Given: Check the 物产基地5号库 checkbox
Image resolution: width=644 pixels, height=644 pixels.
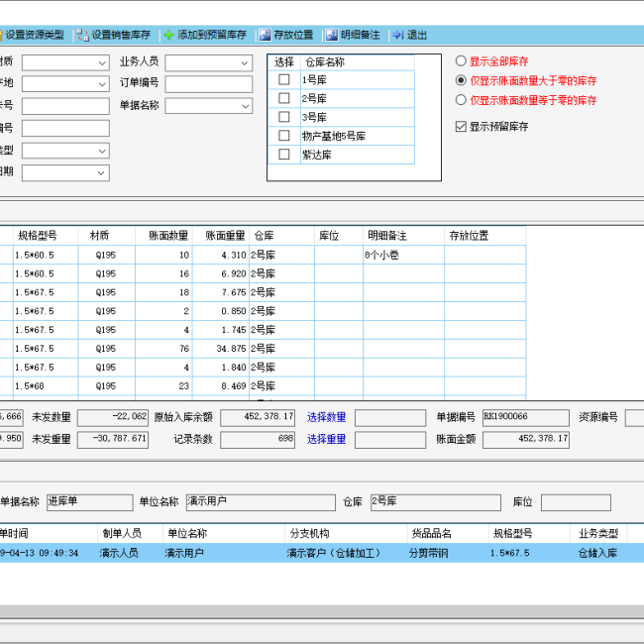Looking at the screenshot, I should tap(283, 136).
